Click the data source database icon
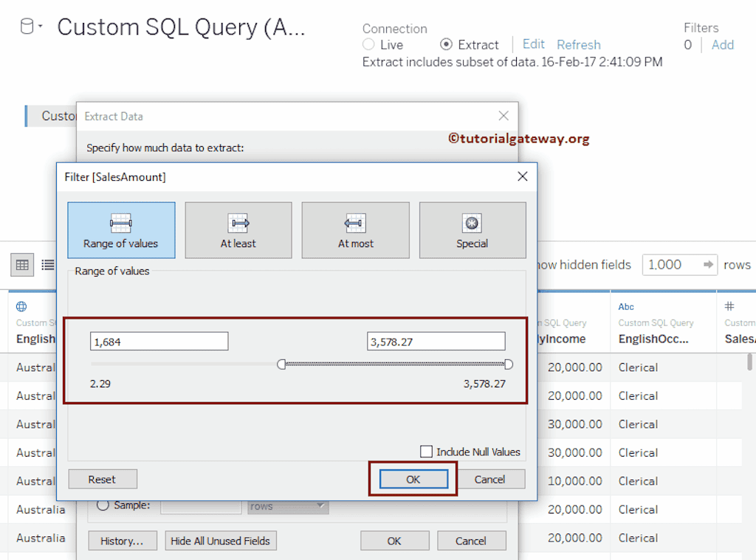This screenshot has height=560, width=756. click(27, 27)
